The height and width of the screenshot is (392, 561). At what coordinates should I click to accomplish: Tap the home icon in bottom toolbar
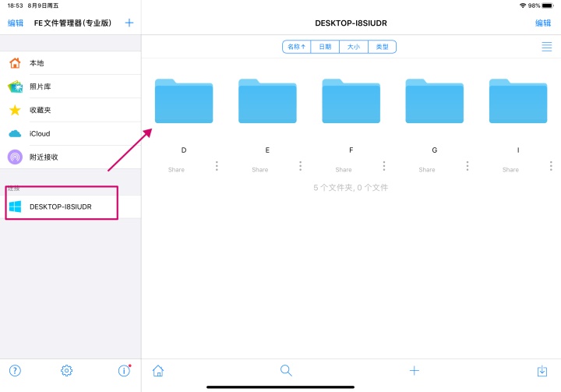point(158,370)
